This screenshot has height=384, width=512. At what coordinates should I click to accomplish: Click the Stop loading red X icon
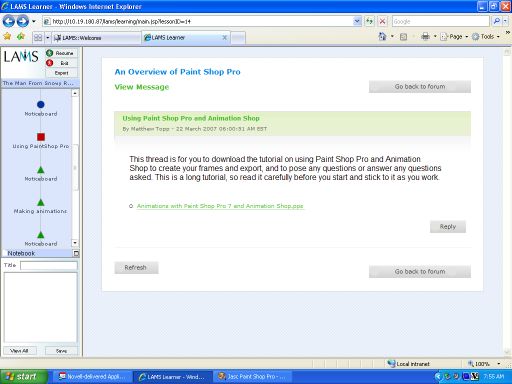[x=383, y=22]
